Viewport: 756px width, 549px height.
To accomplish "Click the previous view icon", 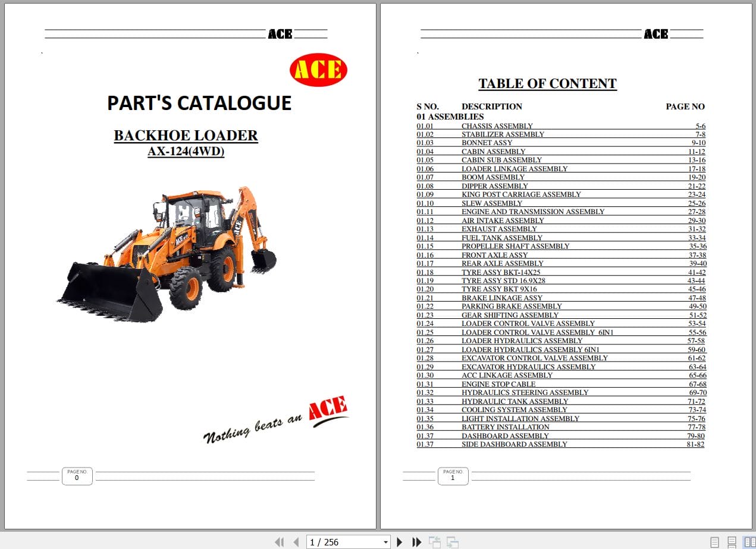I will (x=435, y=542).
